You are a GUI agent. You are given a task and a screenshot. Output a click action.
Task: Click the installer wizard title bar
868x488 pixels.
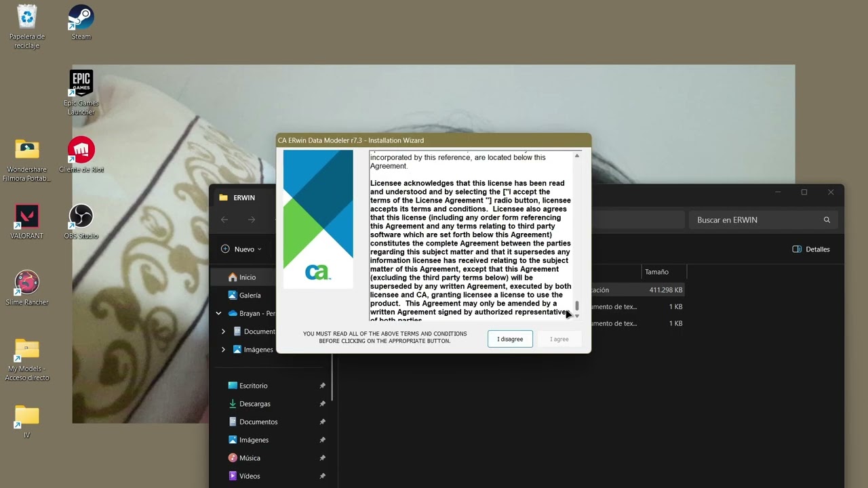[x=434, y=140]
